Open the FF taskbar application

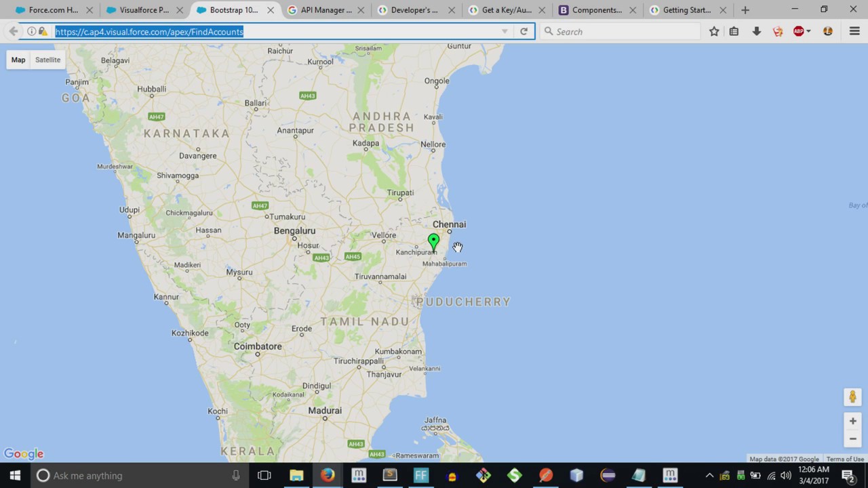point(421,476)
